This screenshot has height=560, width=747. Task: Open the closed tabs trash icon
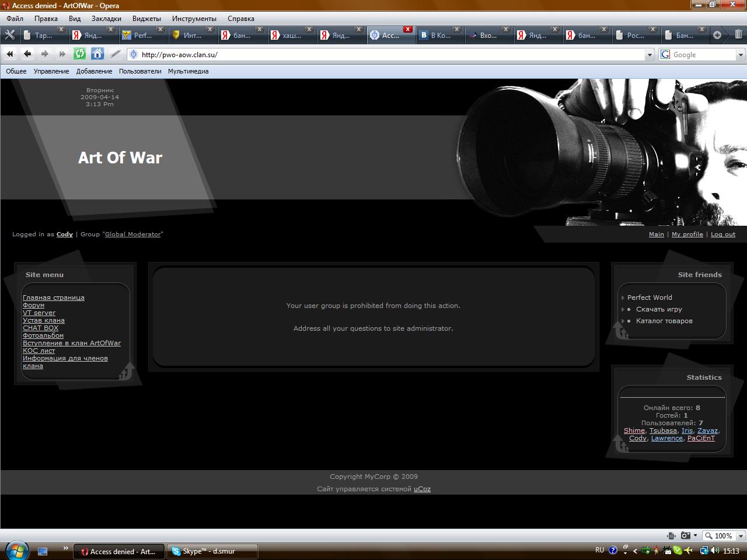tap(738, 35)
